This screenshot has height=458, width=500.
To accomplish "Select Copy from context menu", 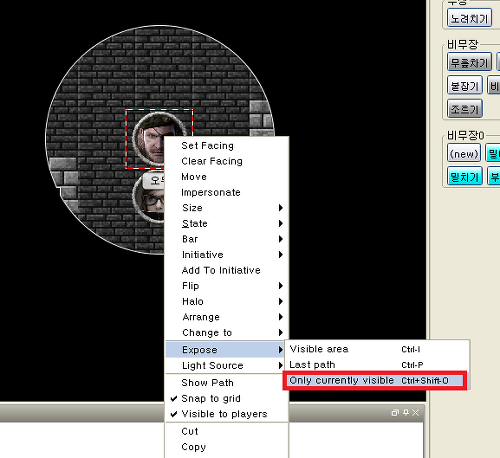I will tap(227, 447).
